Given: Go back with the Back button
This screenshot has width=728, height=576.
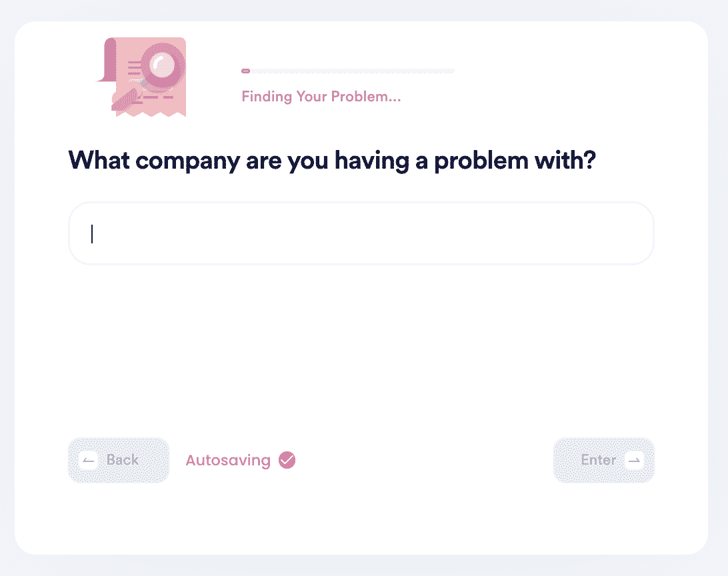Looking at the screenshot, I should [119, 461].
